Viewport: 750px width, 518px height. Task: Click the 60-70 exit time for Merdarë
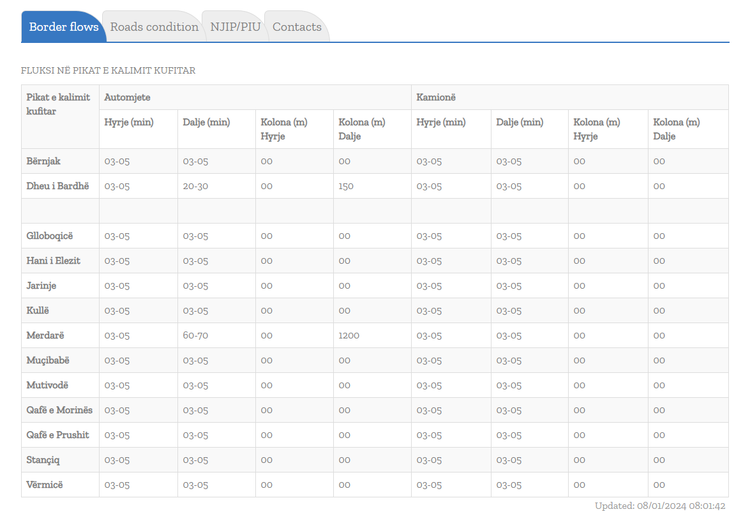tap(195, 336)
